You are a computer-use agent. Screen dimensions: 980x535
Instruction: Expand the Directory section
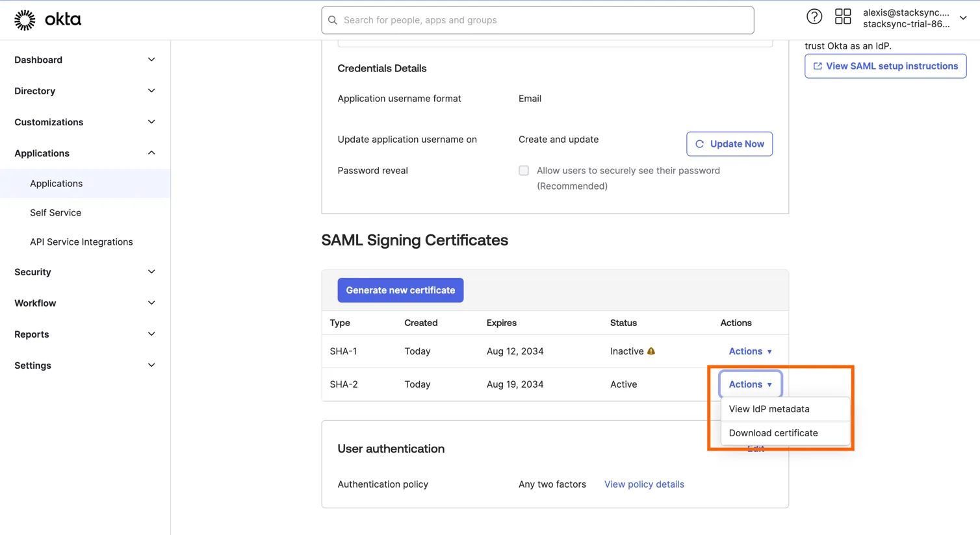(85, 91)
